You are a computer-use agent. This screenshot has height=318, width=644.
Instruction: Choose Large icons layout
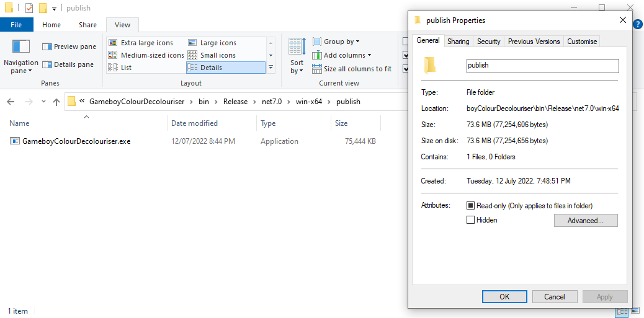pyautogui.click(x=212, y=43)
